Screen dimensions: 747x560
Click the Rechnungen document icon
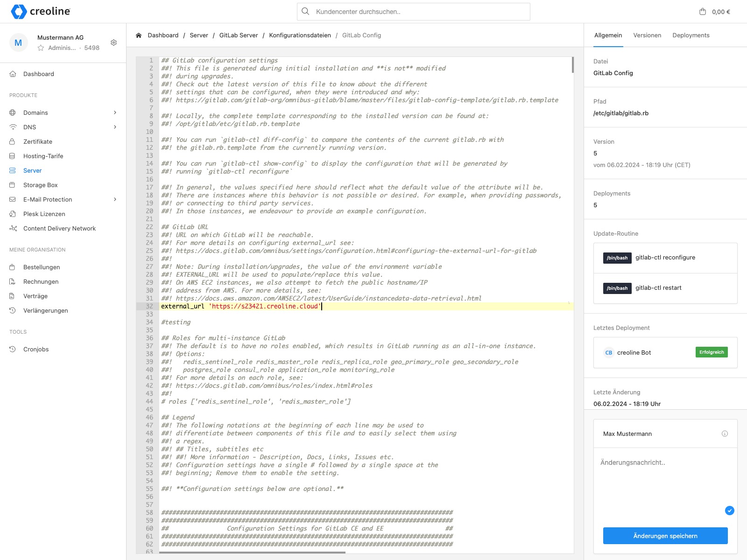pos(13,281)
